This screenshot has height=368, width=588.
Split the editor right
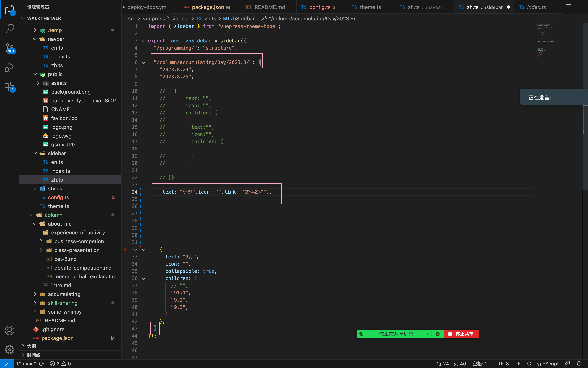[569, 7]
